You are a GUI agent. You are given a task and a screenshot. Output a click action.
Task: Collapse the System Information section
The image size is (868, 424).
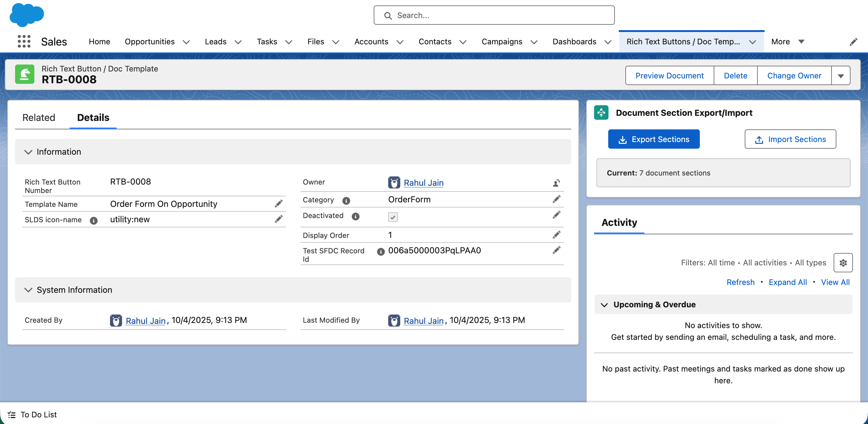(x=28, y=290)
